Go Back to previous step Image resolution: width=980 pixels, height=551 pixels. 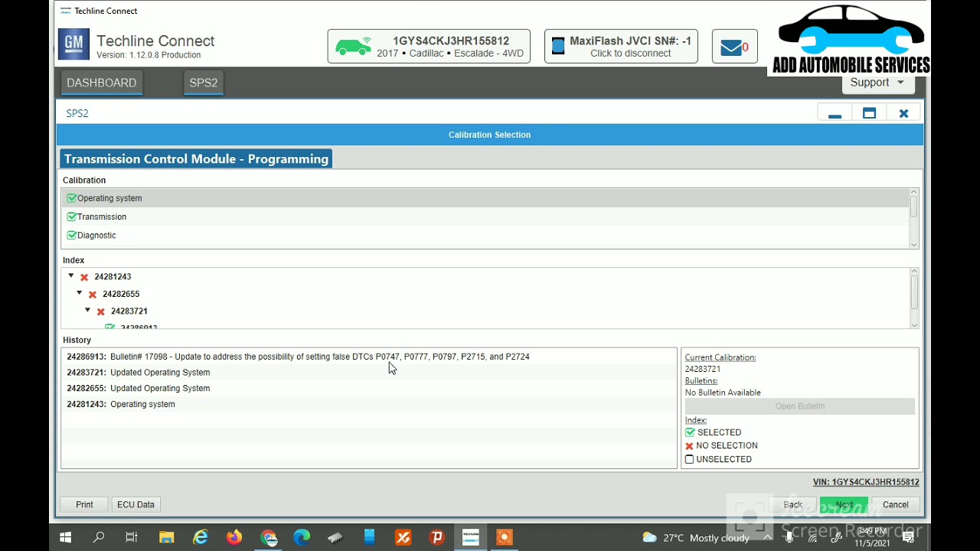[792, 505]
